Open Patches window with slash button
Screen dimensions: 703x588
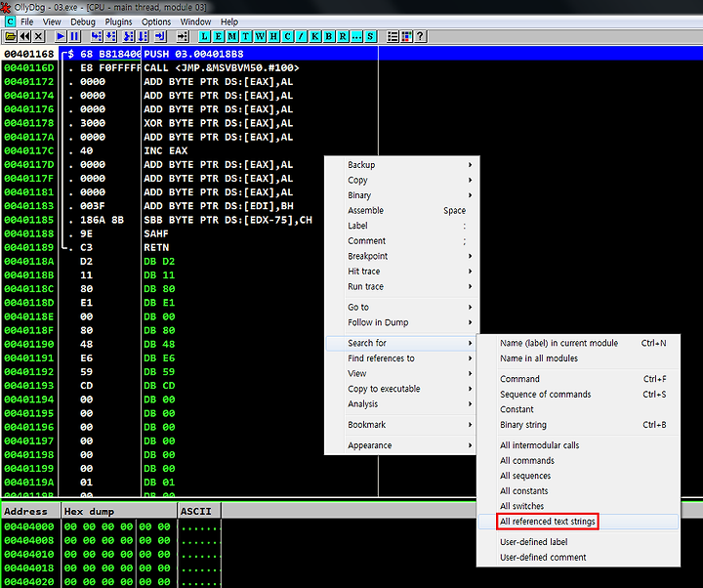302,36
